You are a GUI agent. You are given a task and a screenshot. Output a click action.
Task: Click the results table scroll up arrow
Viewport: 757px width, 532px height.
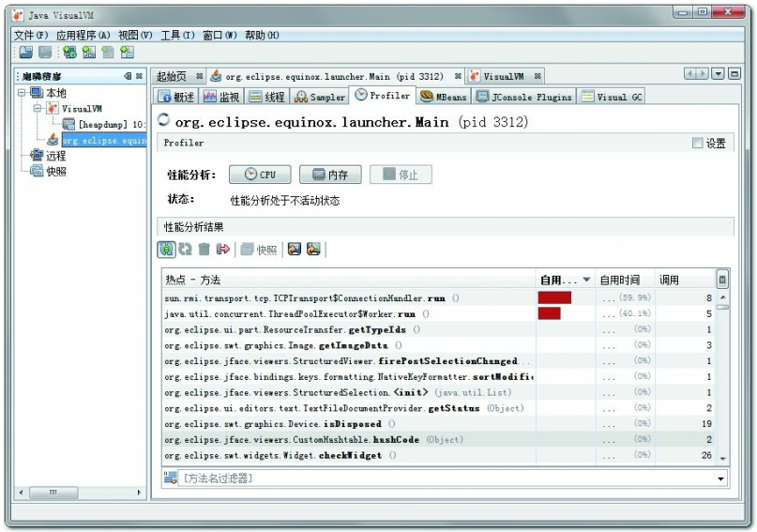coord(722,297)
